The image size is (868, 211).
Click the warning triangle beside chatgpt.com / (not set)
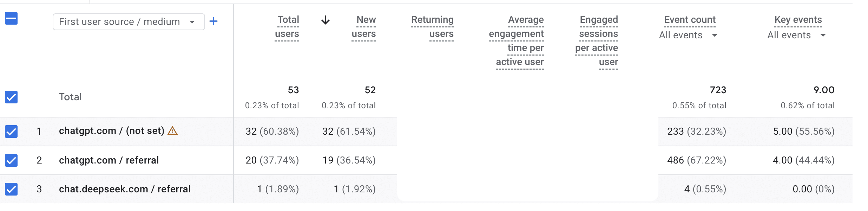172,131
